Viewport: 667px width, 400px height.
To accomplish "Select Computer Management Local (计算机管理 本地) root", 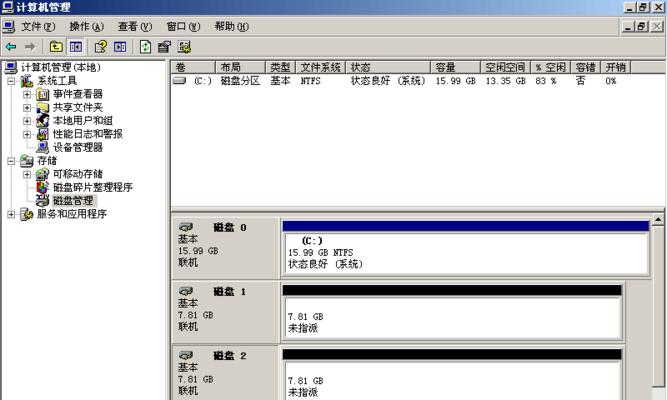I will coord(61,67).
